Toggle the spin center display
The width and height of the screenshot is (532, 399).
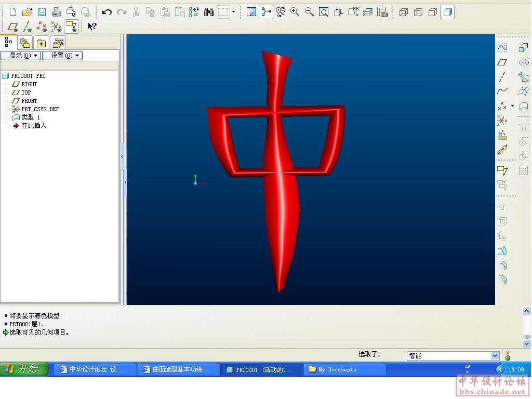[x=266, y=12]
